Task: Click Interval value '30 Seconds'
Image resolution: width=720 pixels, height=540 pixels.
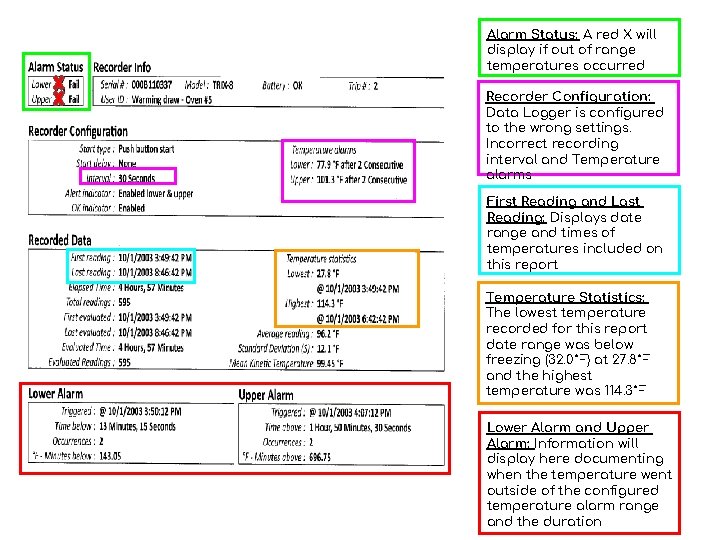Action: click(136, 178)
